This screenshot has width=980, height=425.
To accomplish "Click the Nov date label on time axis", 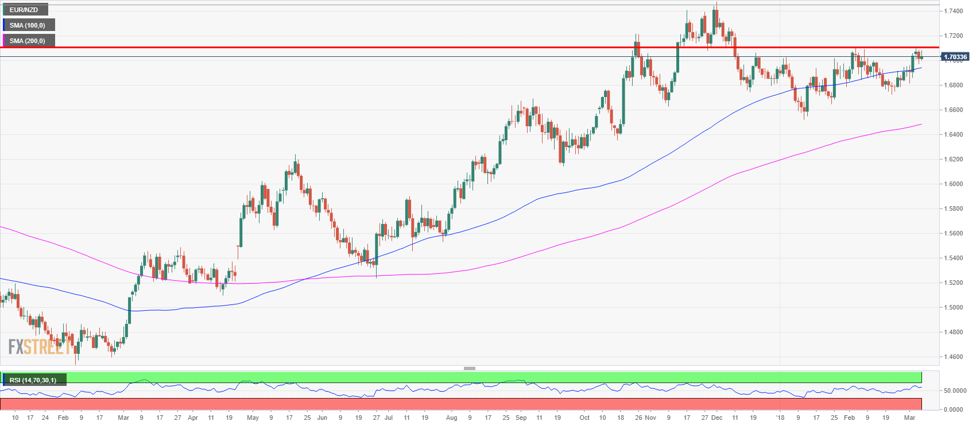I will tap(650, 418).
